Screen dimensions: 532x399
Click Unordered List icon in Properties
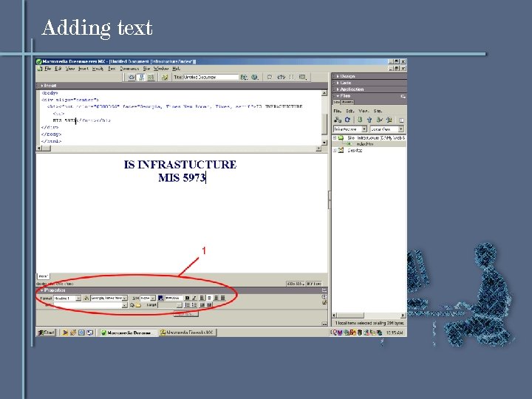tap(187, 305)
